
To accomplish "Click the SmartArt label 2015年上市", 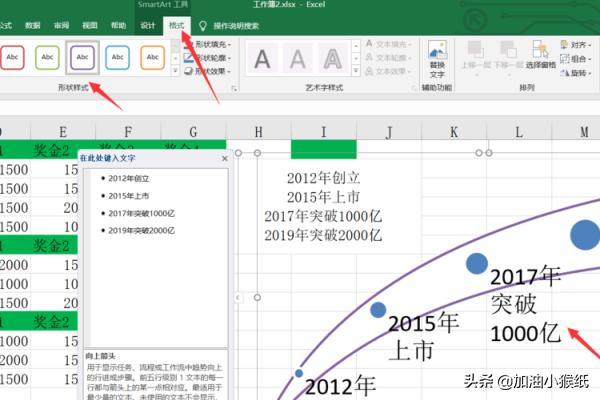I will (423, 336).
